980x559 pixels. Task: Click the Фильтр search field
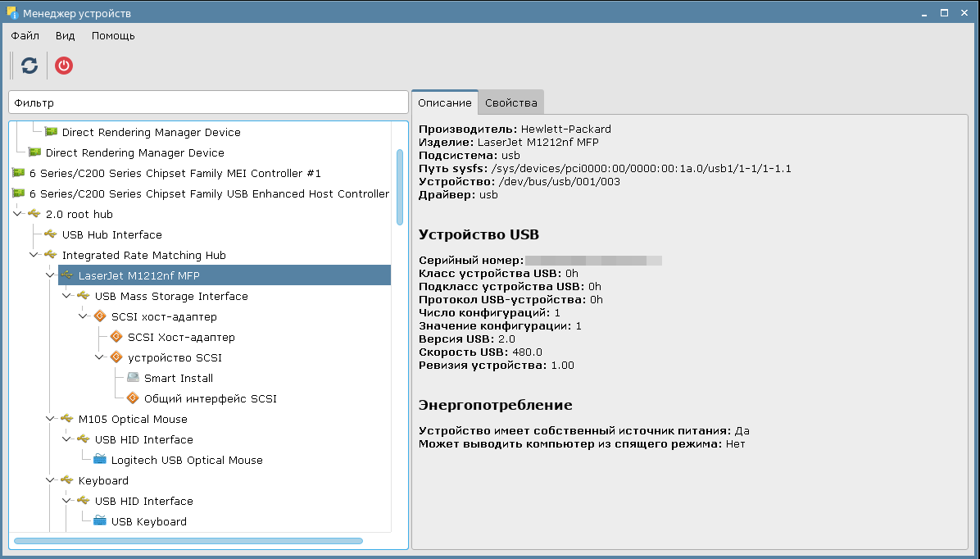[x=208, y=102]
